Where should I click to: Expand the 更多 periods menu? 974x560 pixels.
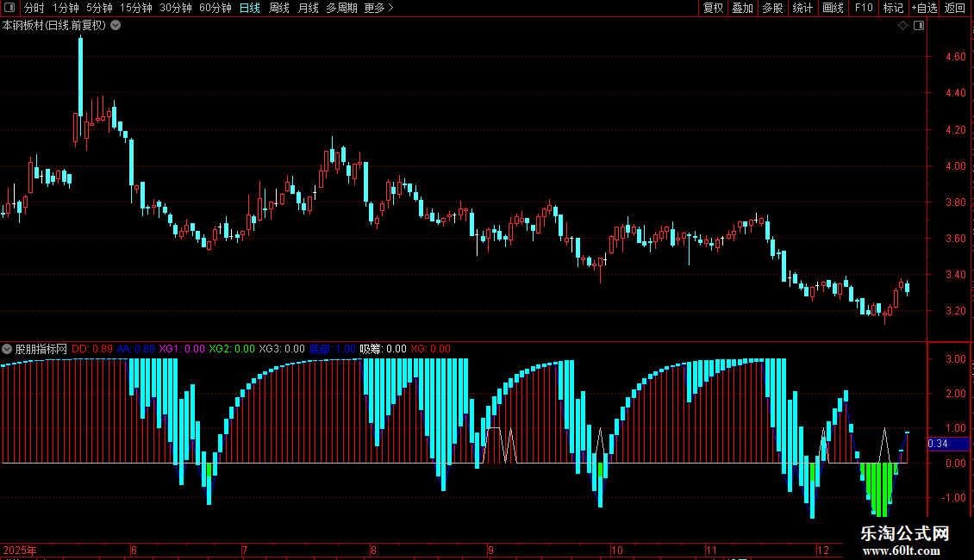click(x=379, y=8)
